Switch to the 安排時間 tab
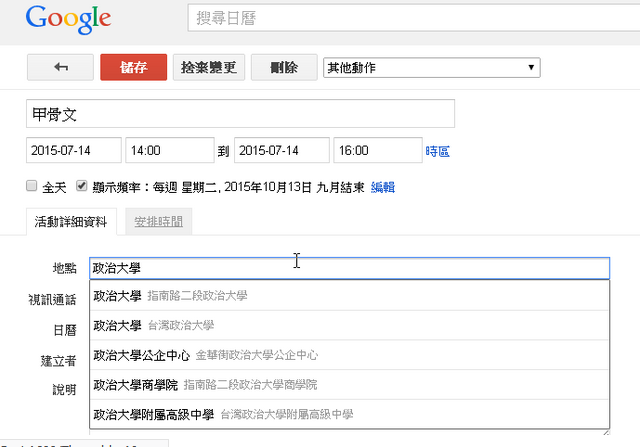Viewport: 644px width, 447px height. coord(159,222)
